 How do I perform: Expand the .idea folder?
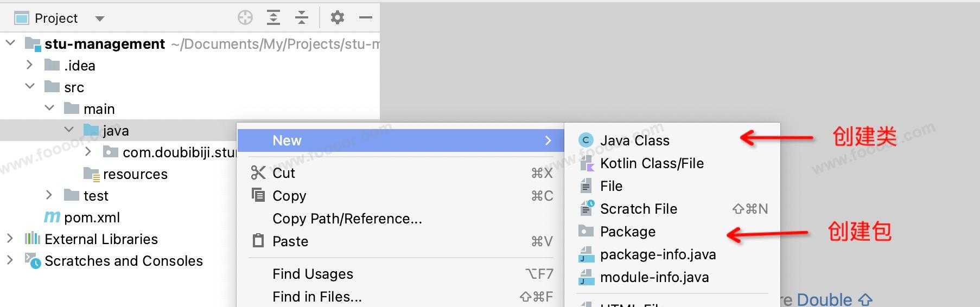point(30,65)
